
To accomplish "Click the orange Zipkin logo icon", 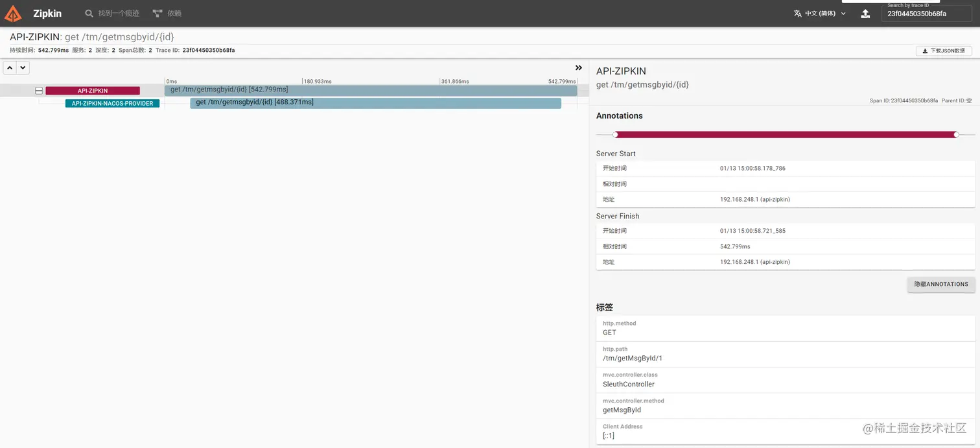I will point(13,13).
